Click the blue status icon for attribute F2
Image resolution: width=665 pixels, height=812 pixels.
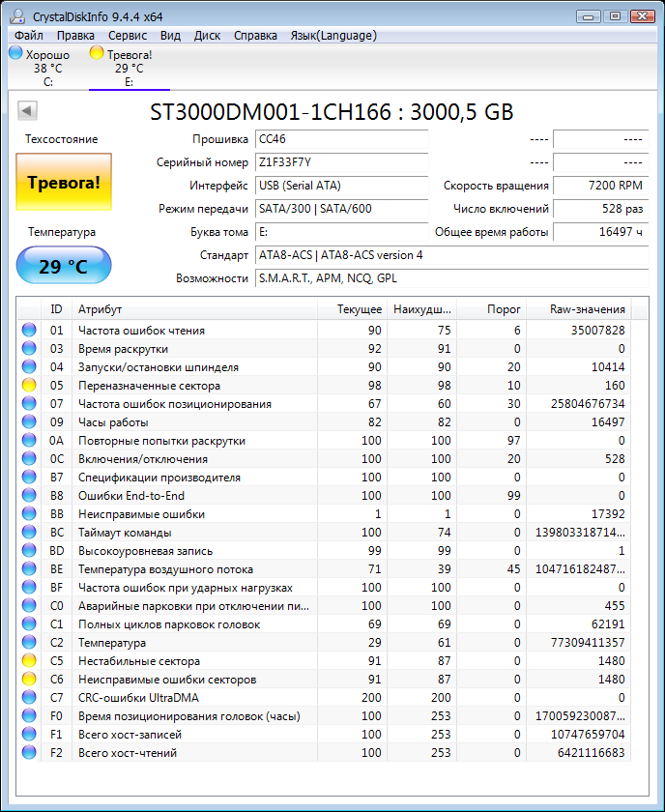pyautogui.click(x=29, y=753)
